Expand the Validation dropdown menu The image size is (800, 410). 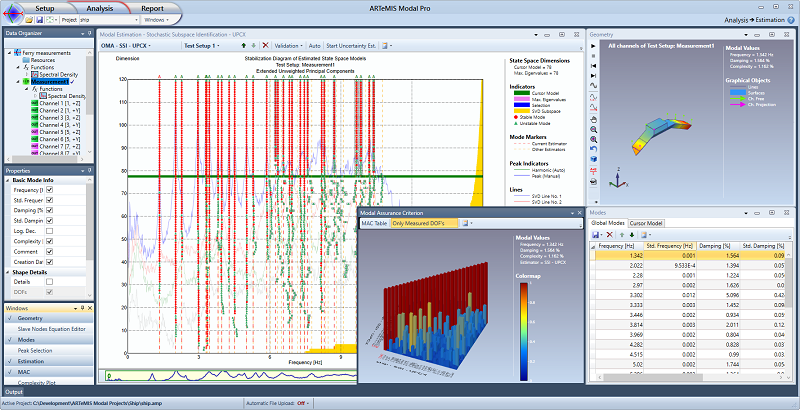point(289,45)
